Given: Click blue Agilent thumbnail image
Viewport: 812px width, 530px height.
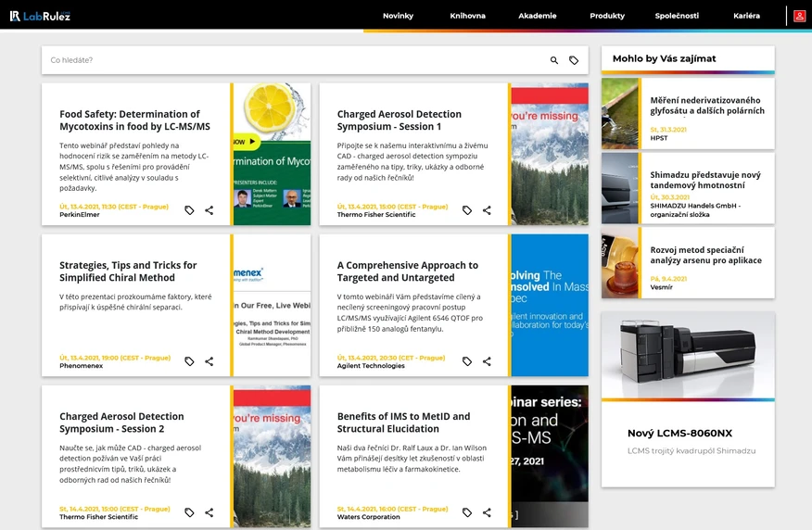Looking at the screenshot, I should (x=550, y=306).
